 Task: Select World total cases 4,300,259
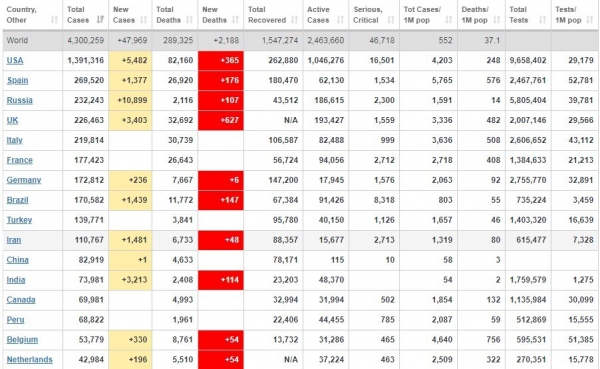click(x=86, y=40)
